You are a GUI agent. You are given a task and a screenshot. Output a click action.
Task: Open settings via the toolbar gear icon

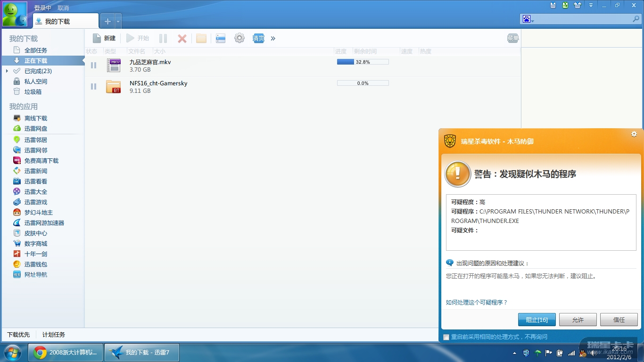click(x=239, y=38)
